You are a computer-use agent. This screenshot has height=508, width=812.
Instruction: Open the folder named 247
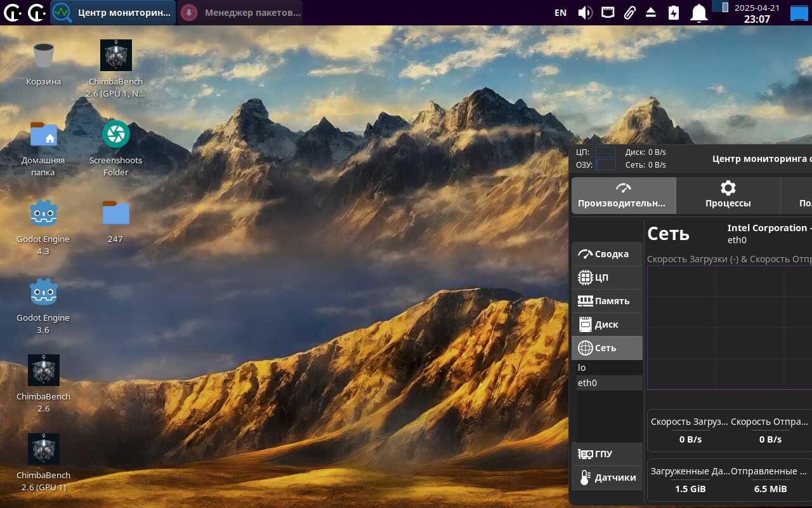116,213
